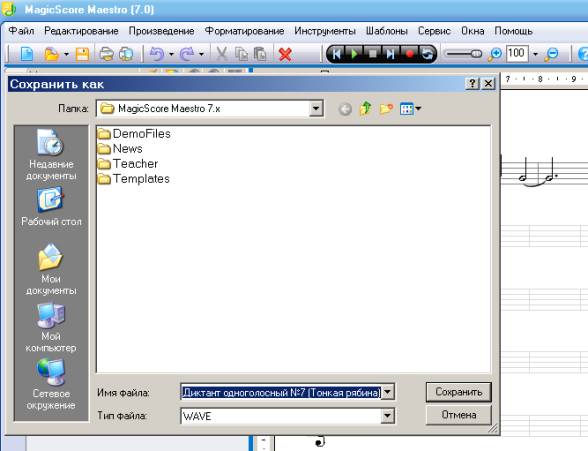Image resolution: width=588 pixels, height=451 pixels.
Task: Select the Templates folder
Action: (x=134, y=179)
